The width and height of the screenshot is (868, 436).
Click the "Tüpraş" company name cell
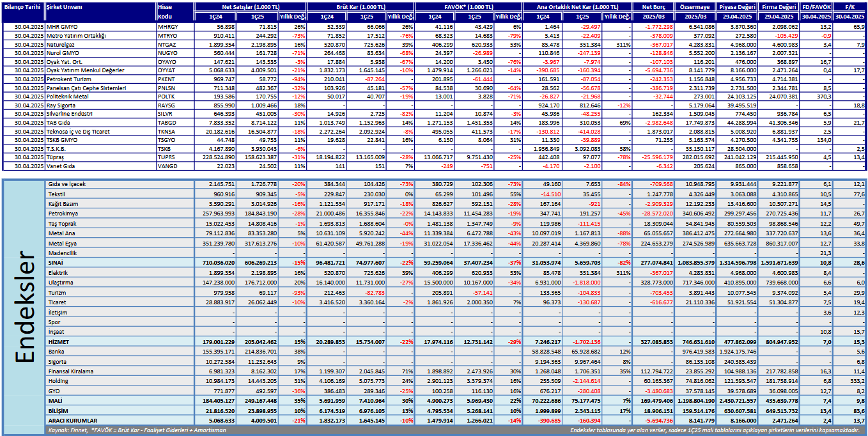coord(56,157)
